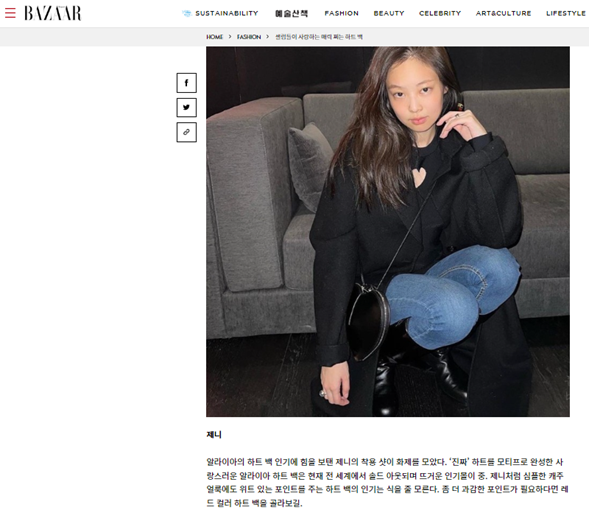Open the hamburger menu icon
Screen dimensions: 589x510
[10, 13]
